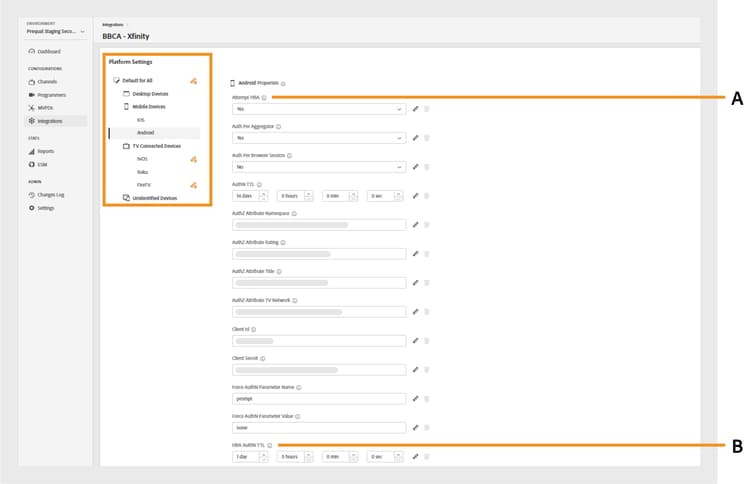Open the MVPDs sidebar item
The width and height of the screenshot is (750, 484).
click(x=41, y=108)
